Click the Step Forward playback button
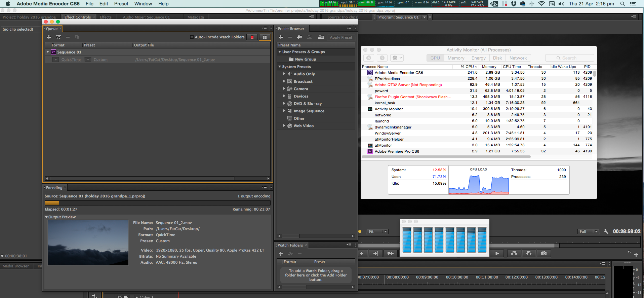 496,254
